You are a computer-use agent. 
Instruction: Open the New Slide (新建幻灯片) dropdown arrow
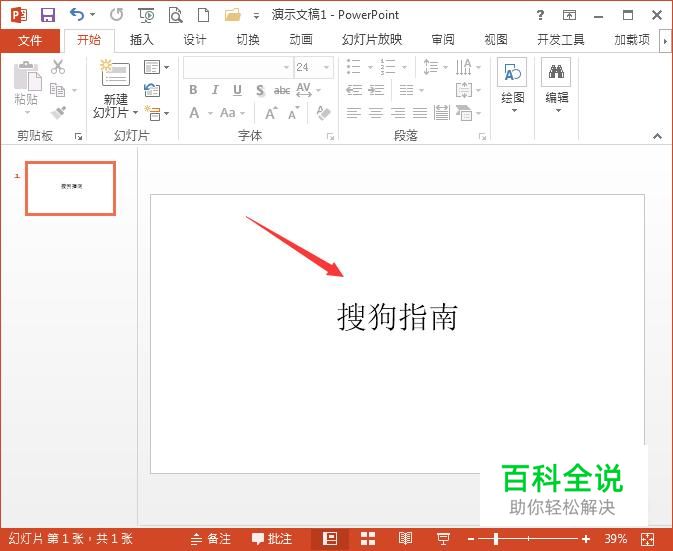[135, 112]
